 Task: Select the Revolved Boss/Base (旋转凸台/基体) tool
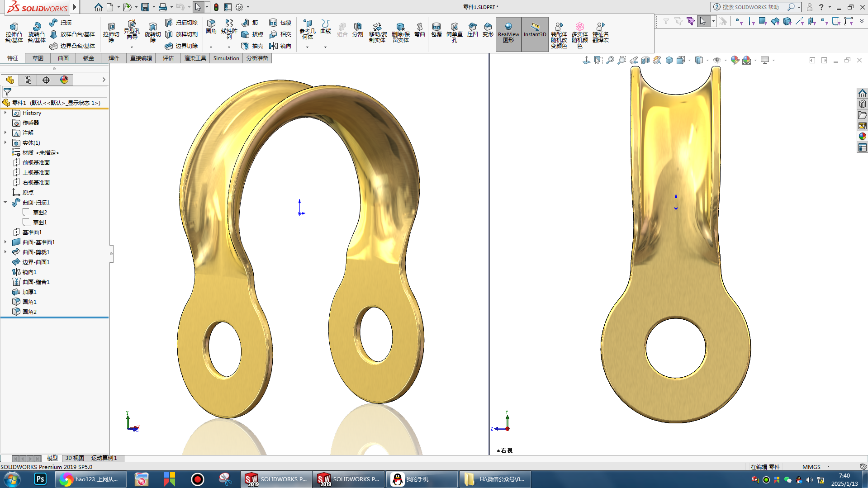(37, 33)
